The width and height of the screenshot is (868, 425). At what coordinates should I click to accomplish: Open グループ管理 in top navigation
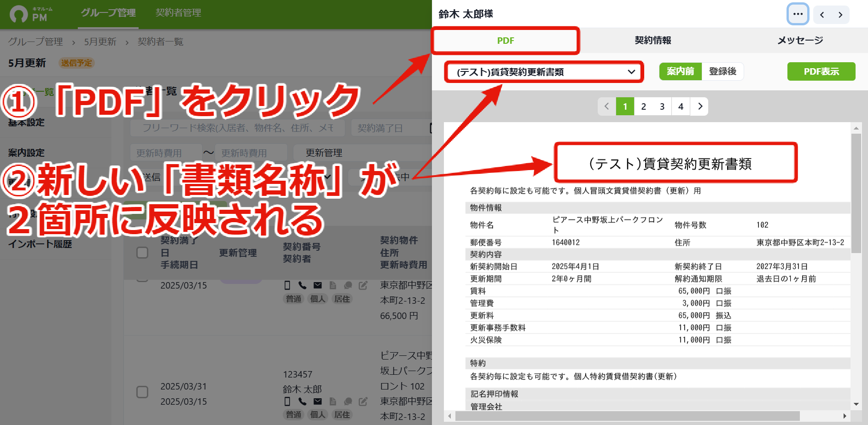(108, 13)
